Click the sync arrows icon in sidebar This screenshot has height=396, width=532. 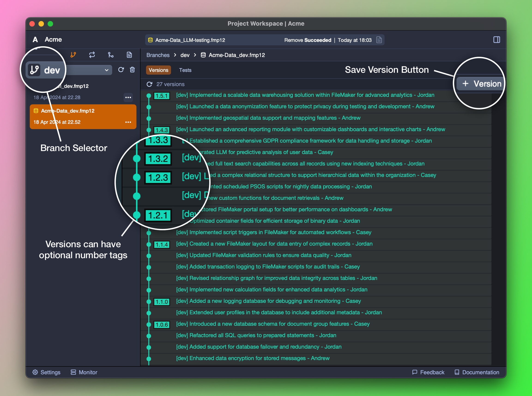click(92, 55)
